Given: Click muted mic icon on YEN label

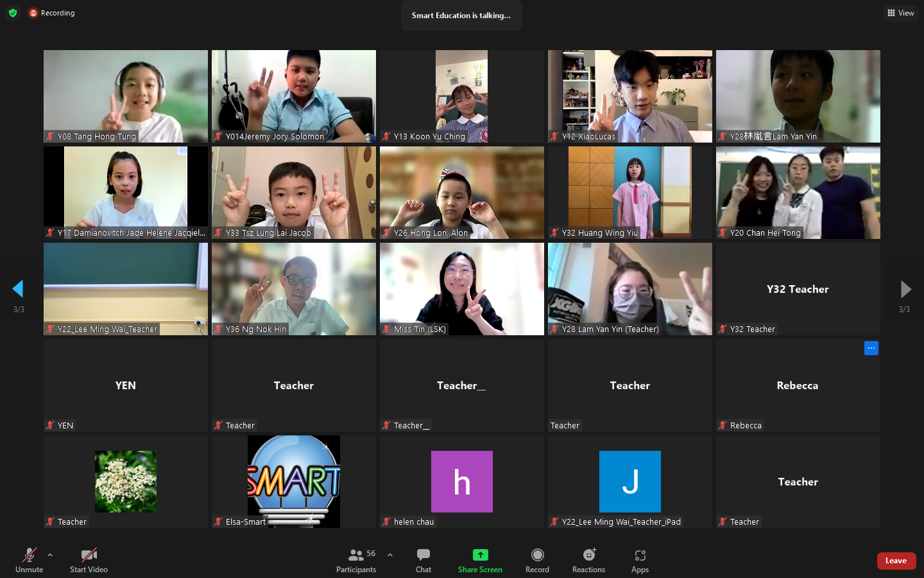Looking at the screenshot, I should (x=50, y=425).
